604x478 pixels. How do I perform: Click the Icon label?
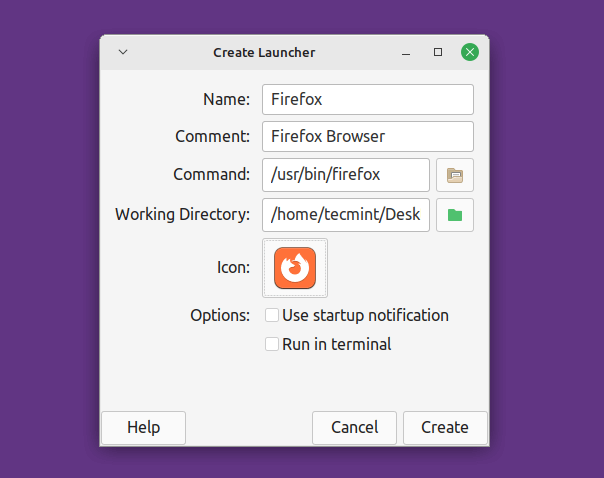pyautogui.click(x=233, y=267)
